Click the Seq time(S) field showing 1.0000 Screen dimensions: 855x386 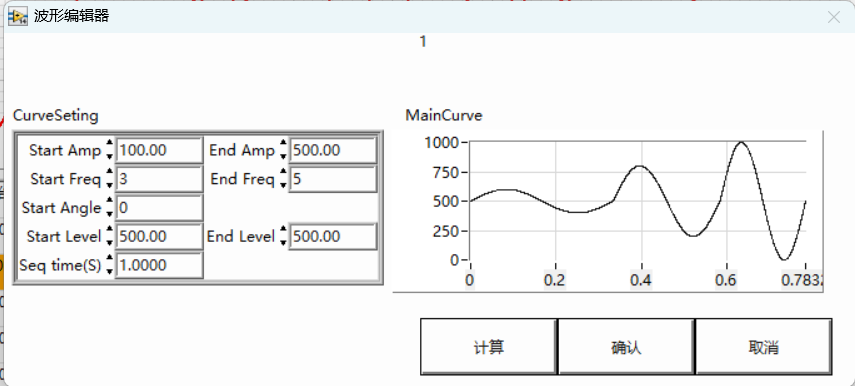159,266
